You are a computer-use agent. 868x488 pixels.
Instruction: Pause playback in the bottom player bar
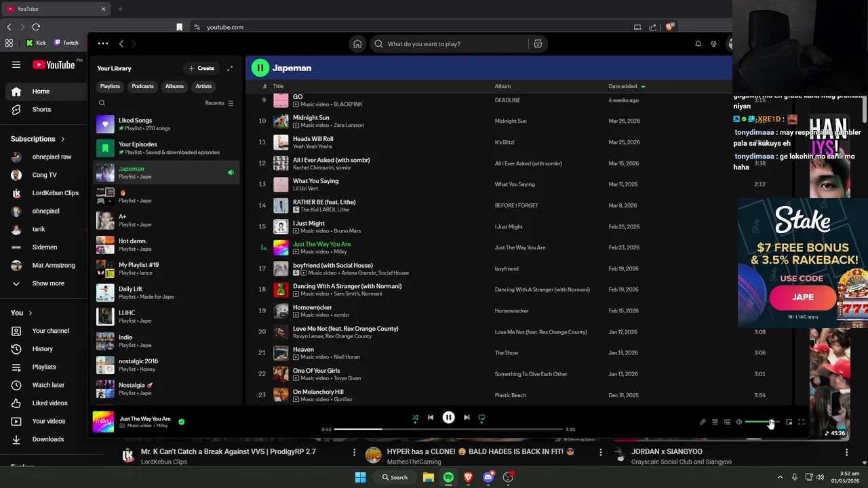click(x=448, y=418)
